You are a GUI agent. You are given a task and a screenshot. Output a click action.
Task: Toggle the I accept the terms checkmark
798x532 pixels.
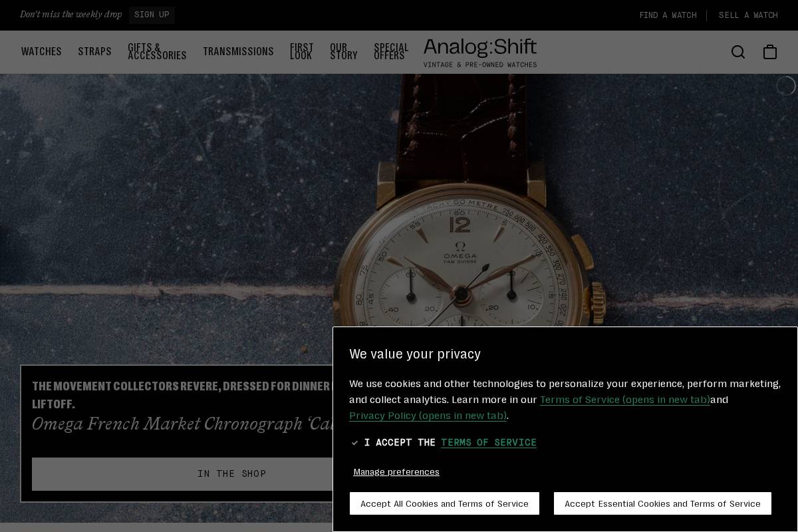[354, 443]
